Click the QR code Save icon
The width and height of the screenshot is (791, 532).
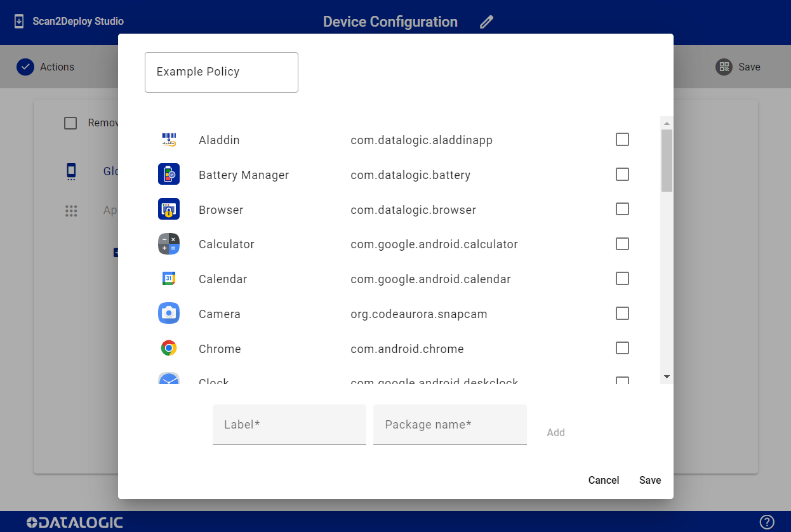(x=724, y=67)
